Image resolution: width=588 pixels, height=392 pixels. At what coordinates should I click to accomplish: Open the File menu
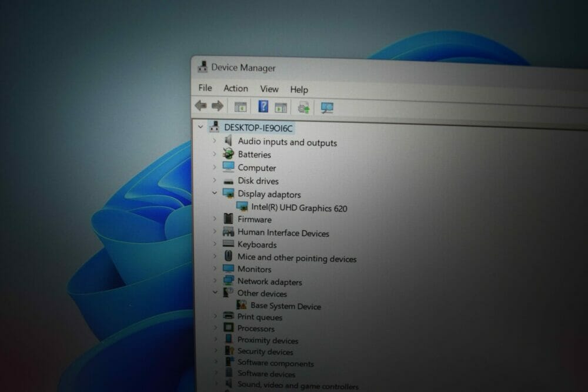click(205, 88)
